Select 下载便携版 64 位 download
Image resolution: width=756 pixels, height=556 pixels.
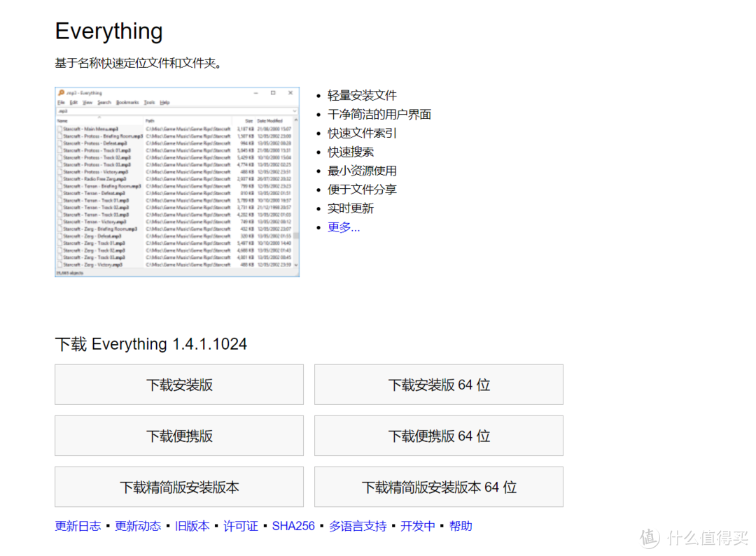point(439,436)
